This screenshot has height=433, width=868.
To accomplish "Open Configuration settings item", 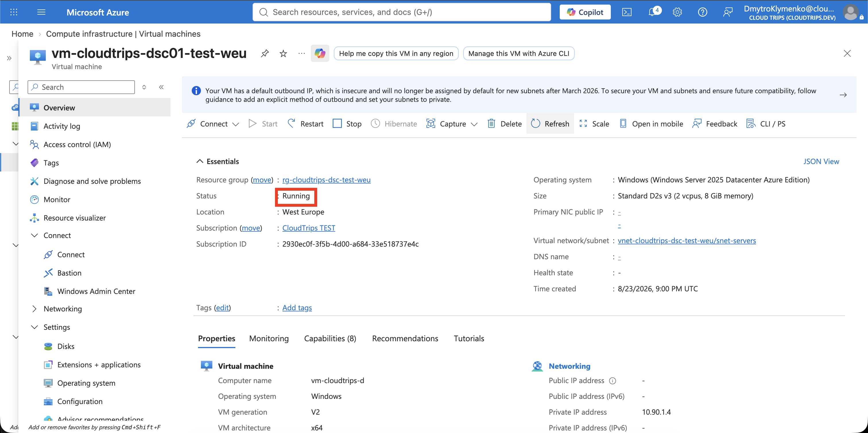I will click(x=80, y=401).
